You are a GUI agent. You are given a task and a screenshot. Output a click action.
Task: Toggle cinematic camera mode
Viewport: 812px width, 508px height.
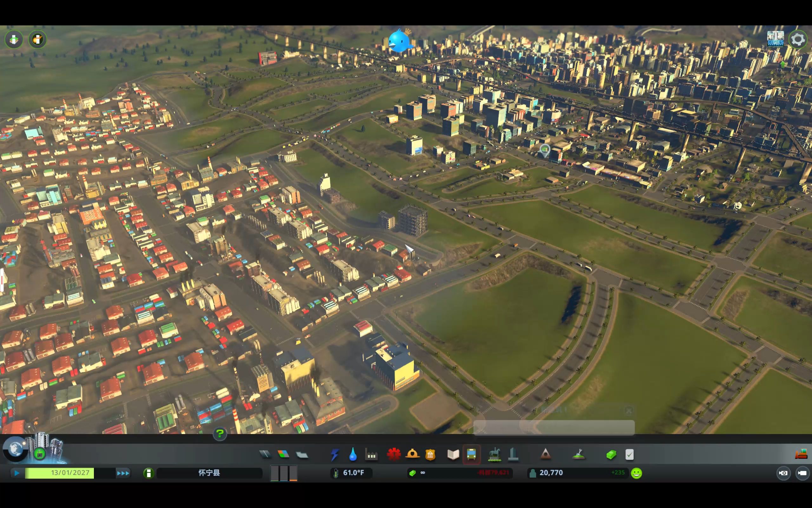[x=783, y=473]
